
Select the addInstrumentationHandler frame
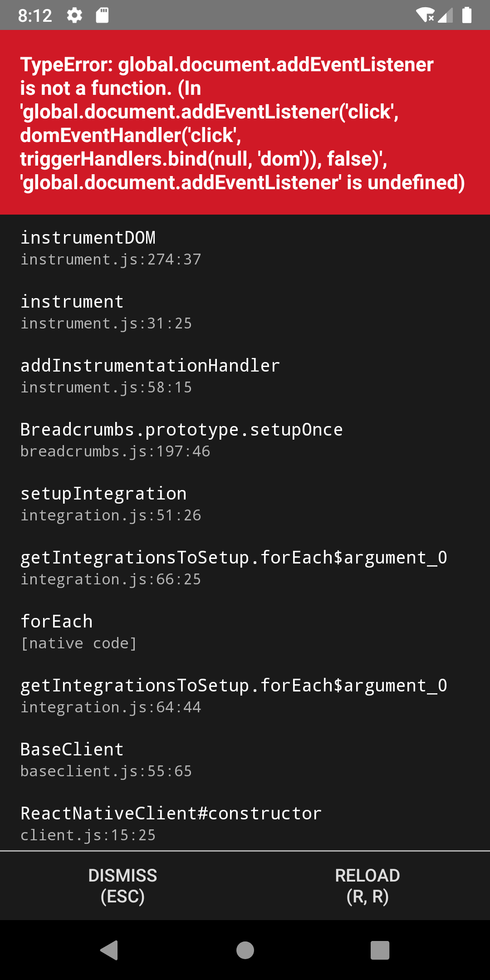(150, 365)
